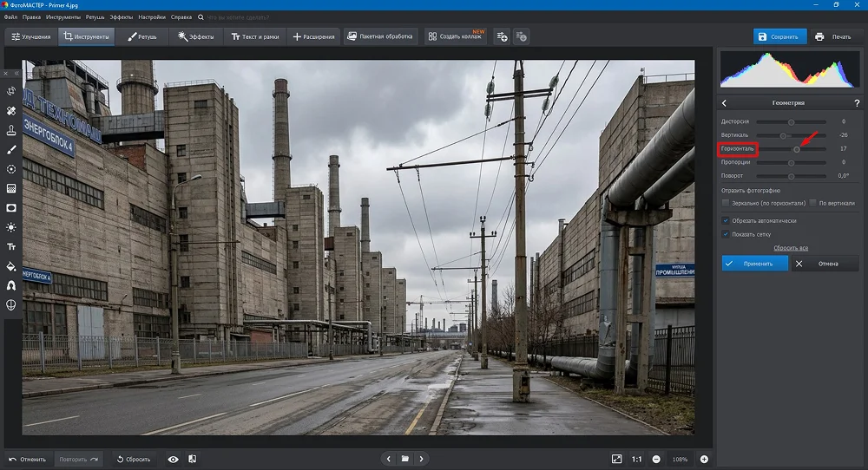Image resolution: width=868 pixels, height=470 pixels.
Task: Switch to the Ретушь toolbar tab
Action: (x=142, y=36)
